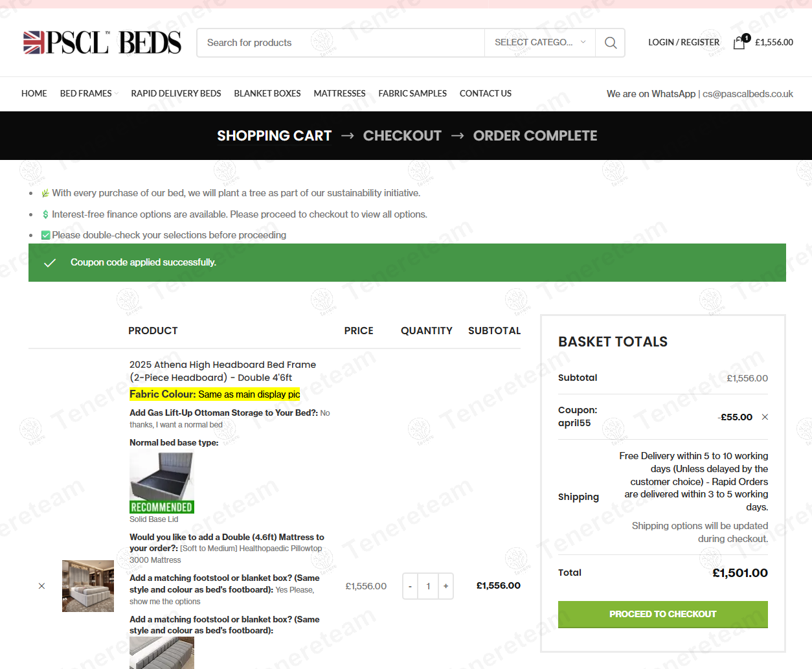
Task: Click the Free Delivery shipping description
Action: tap(694, 481)
